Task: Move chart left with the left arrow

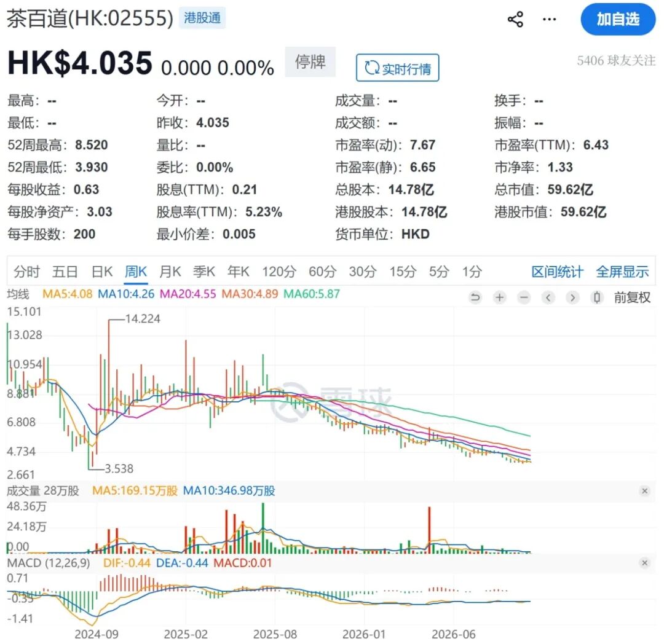Action: coord(548,297)
